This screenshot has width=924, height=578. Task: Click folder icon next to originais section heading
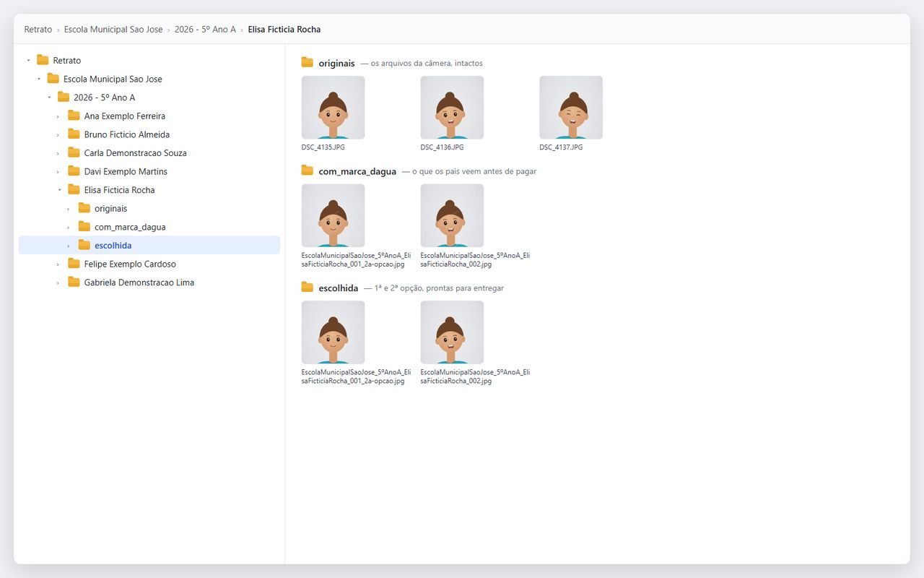pos(308,63)
